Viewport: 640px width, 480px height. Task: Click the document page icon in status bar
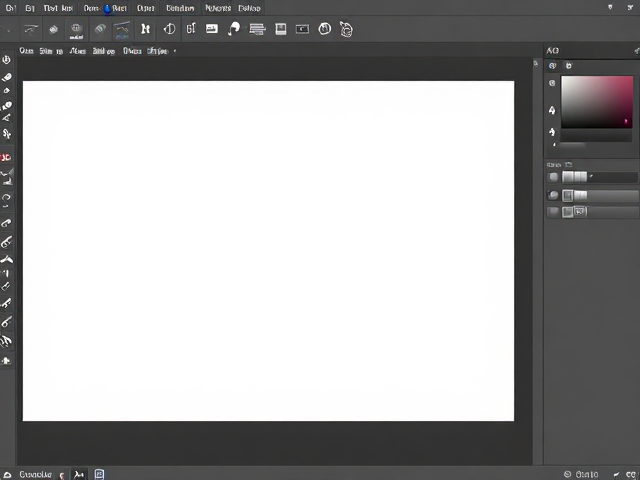99,474
